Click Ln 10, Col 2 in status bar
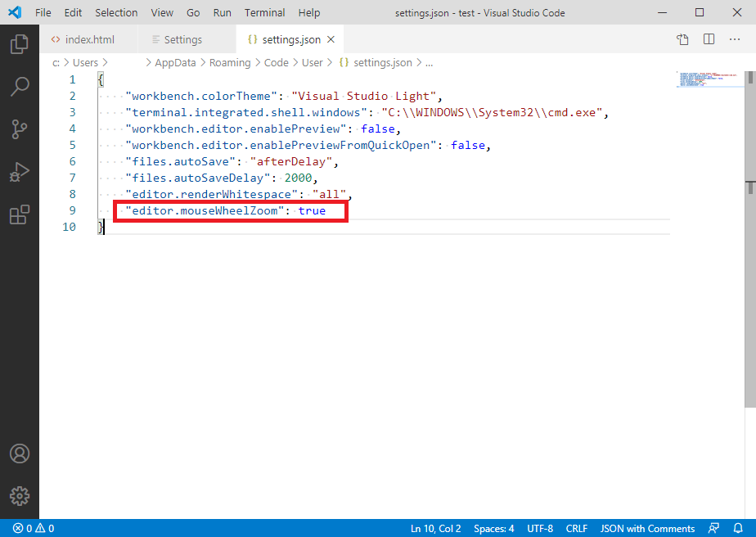756x537 pixels. tap(435, 528)
